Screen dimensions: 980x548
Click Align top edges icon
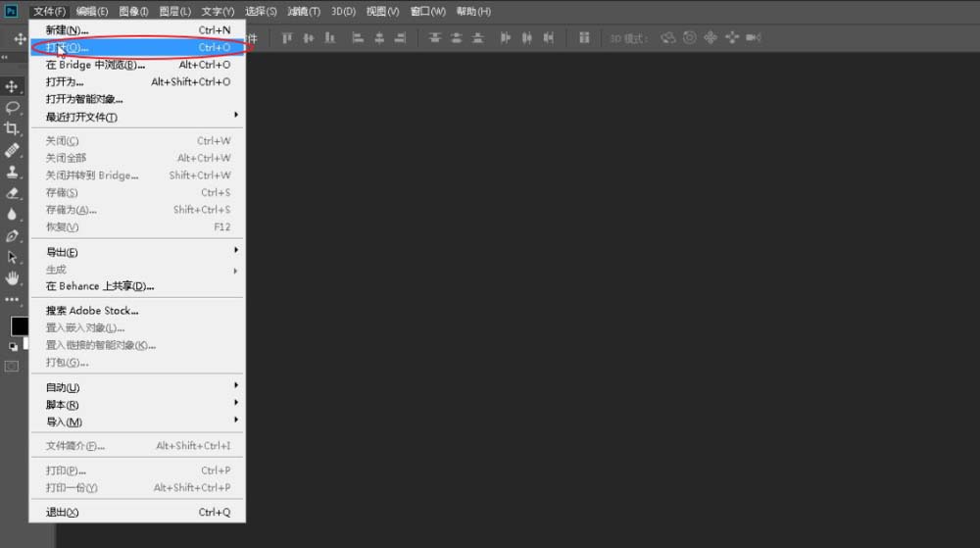tap(287, 38)
